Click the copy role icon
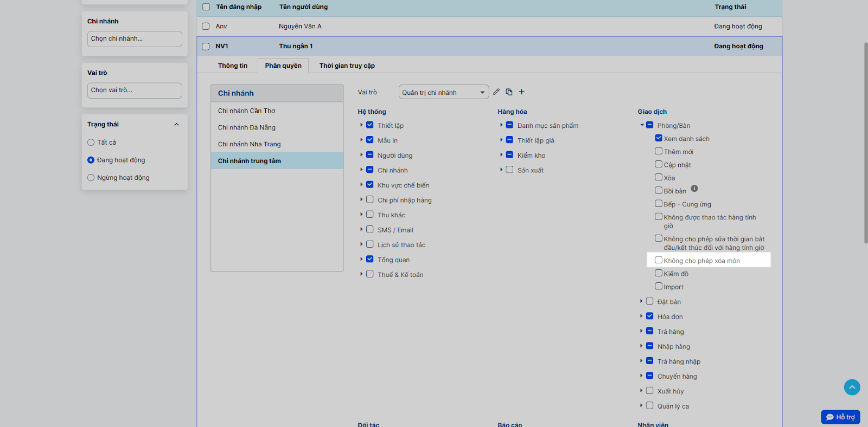 [x=509, y=92]
